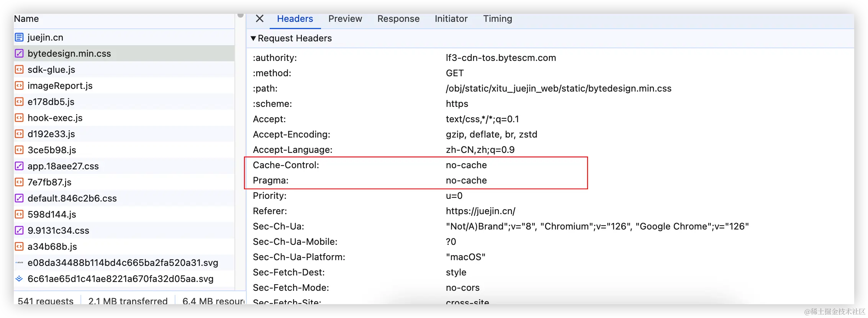868x318 pixels.
Task: Select the imageReport.js request
Action: pos(124,85)
